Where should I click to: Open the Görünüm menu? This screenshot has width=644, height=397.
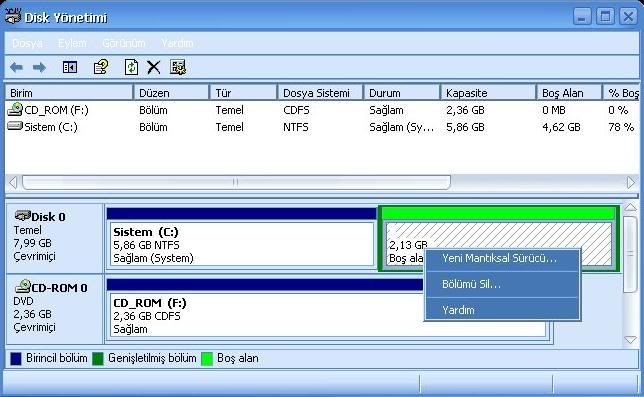pyautogui.click(x=124, y=43)
